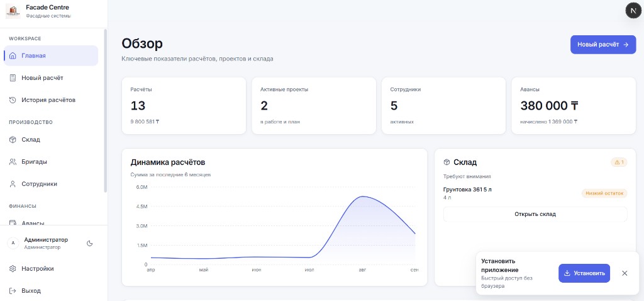This screenshot has width=644, height=301.
Task: Click the 6.0M axis label
Action: 142,187
